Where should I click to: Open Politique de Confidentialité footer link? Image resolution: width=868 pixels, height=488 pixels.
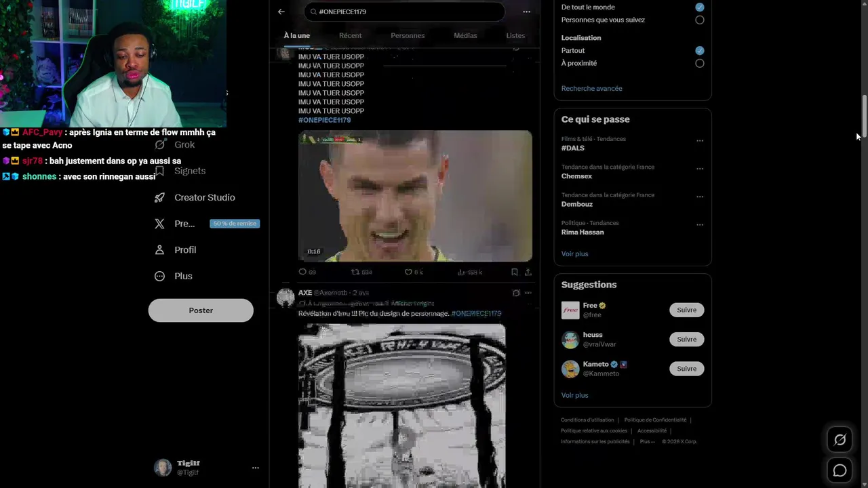point(655,420)
